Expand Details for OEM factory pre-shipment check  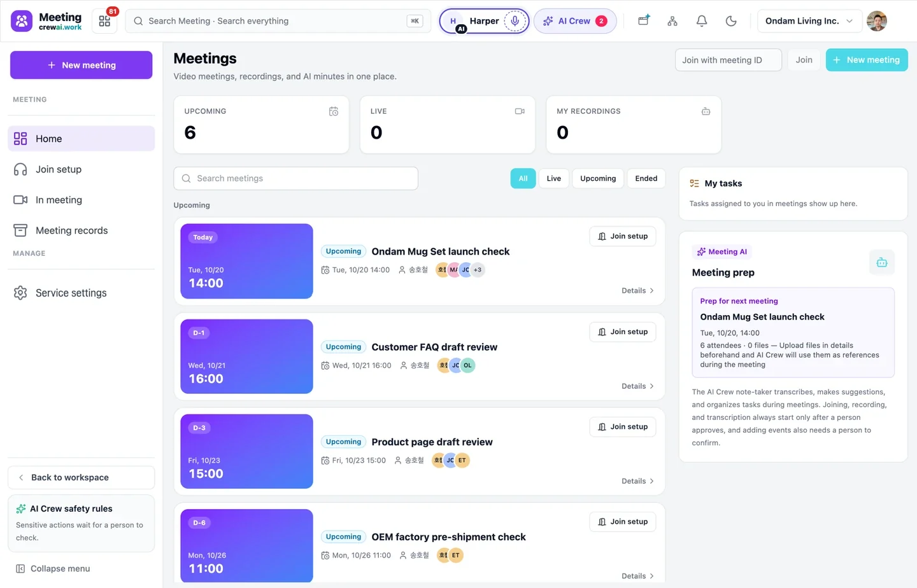pos(638,576)
